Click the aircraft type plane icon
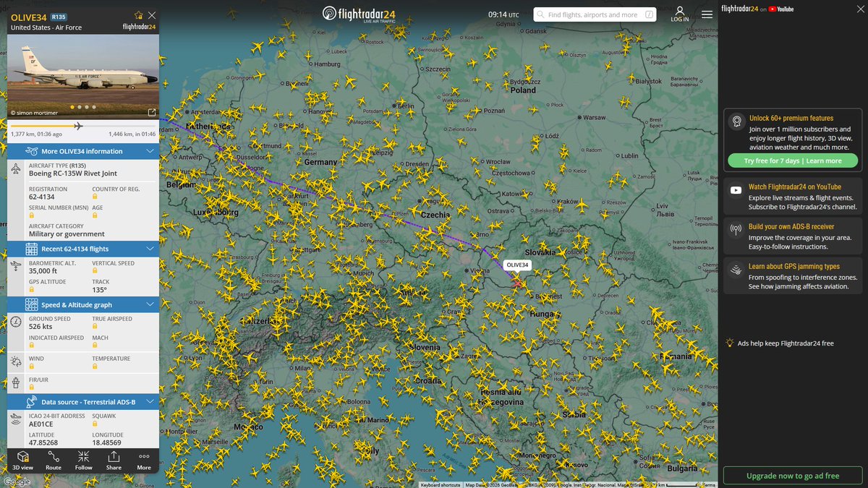 pos(17,168)
